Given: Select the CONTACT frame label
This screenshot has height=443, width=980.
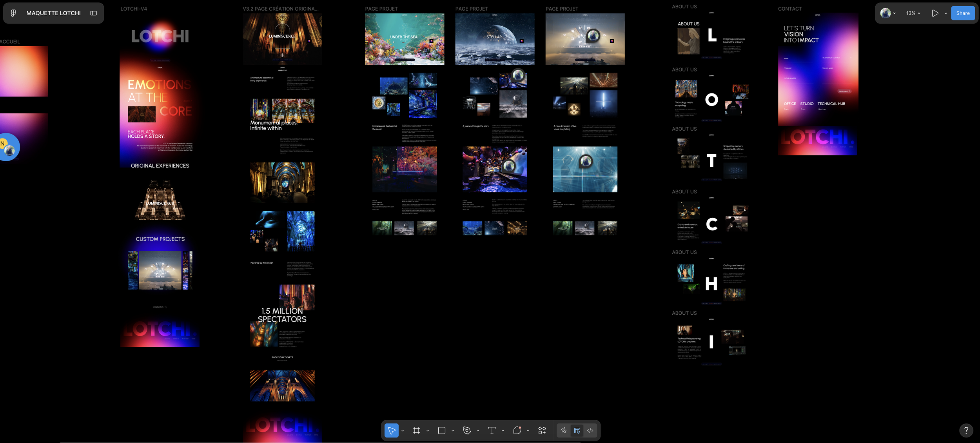Looking at the screenshot, I should tap(790, 9).
